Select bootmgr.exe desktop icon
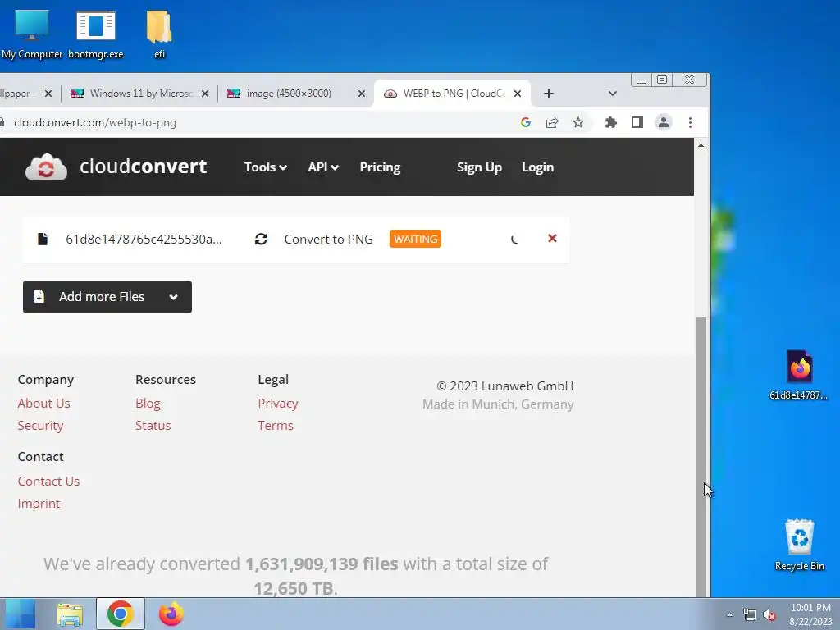840x630 pixels. click(96, 34)
